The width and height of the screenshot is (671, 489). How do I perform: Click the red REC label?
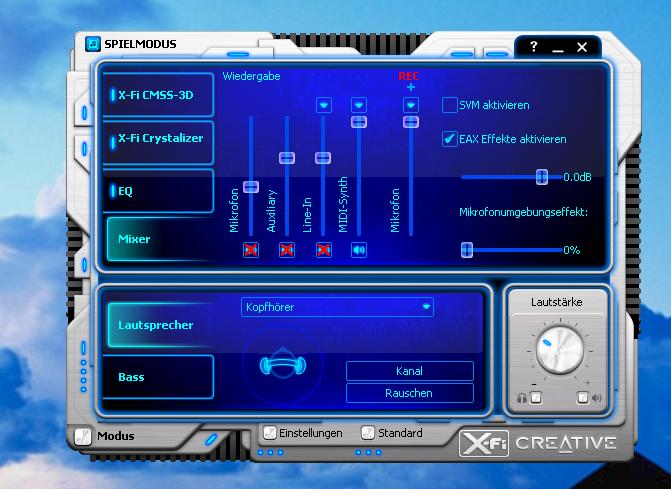click(409, 76)
